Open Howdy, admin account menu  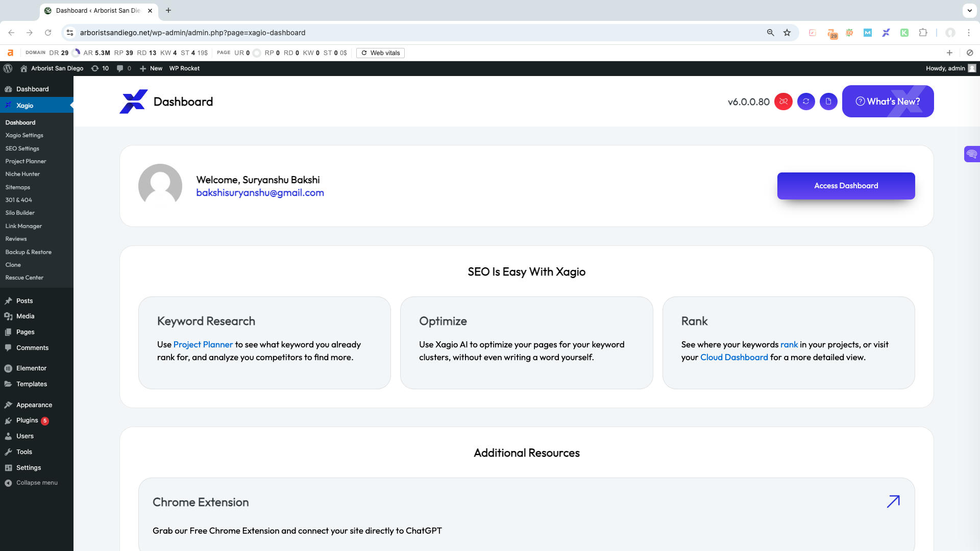click(x=950, y=68)
